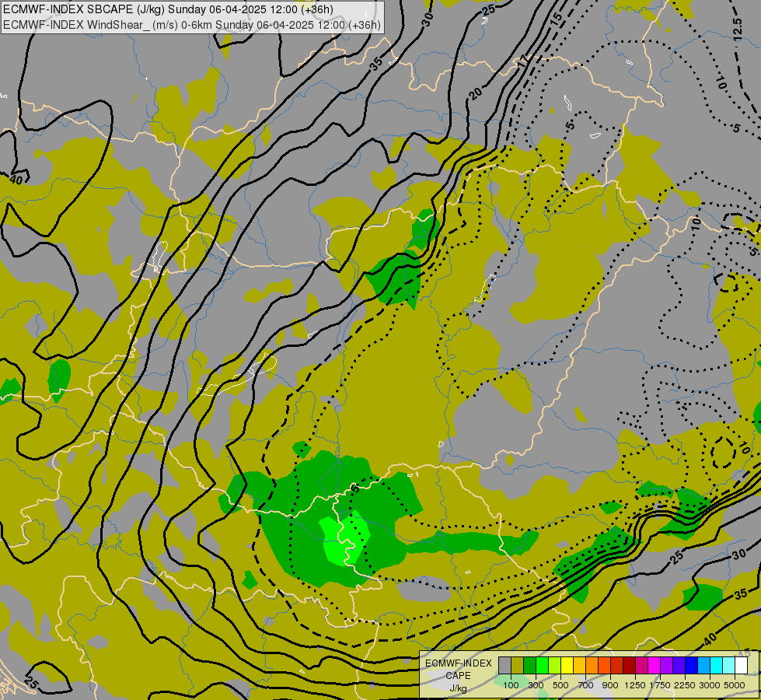
Task: Click the pure blue legend swatch
Action: pyautogui.click(x=692, y=665)
